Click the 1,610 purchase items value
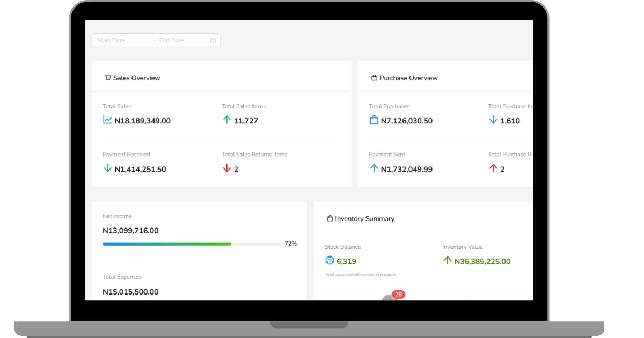Image resolution: width=644 pixels, height=338 pixels. click(x=510, y=121)
